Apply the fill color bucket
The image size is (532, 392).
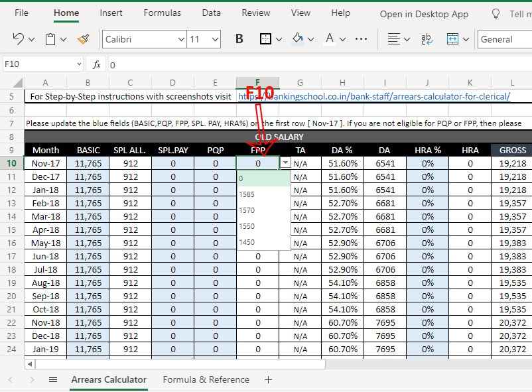[298, 39]
